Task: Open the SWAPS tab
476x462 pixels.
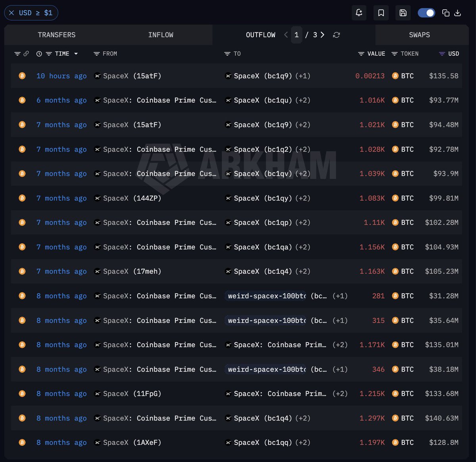Action: (x=419, y=35)
